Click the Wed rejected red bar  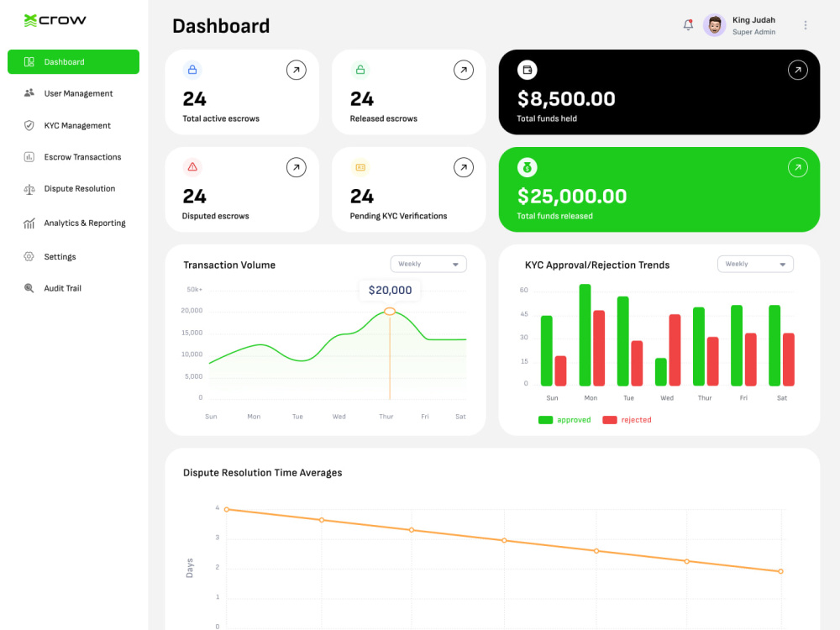675,349
